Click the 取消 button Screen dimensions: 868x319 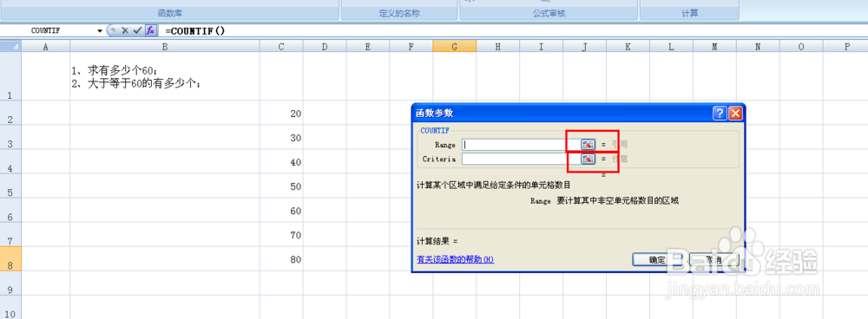click(x=714, y=260)
